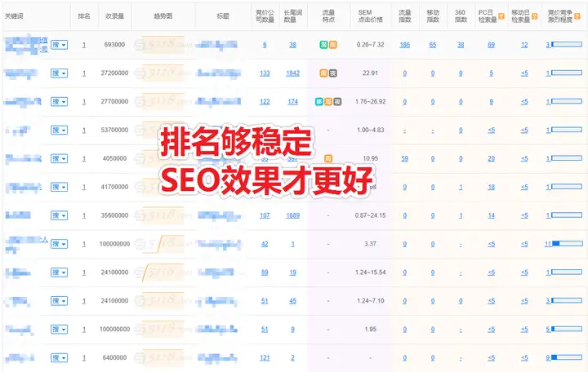
Task: Open trend chart in the 693000 row
Action: tap(163, 45)
